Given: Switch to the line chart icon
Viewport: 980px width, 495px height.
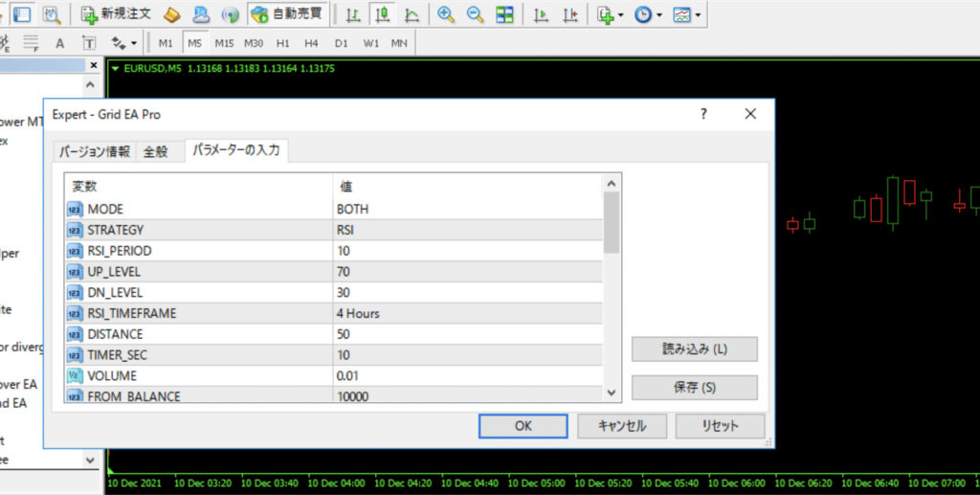Looking at the screenshot, I should [411, 14].
